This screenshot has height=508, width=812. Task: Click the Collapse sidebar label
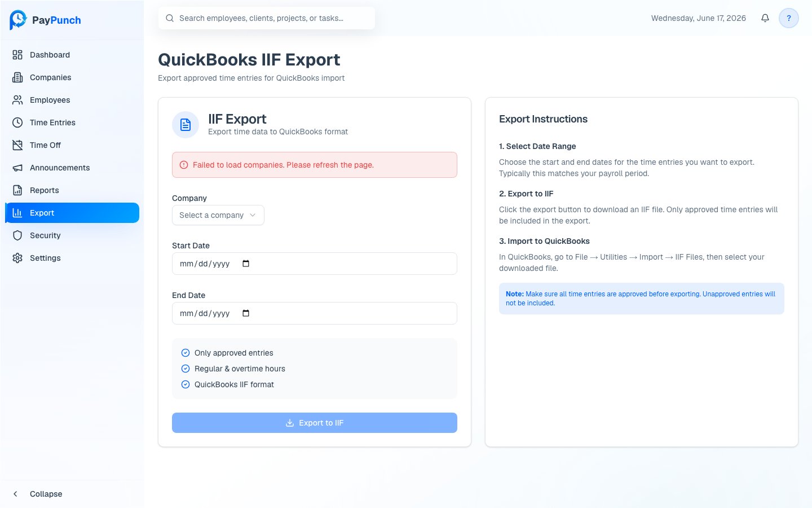(x=46, y=494)
